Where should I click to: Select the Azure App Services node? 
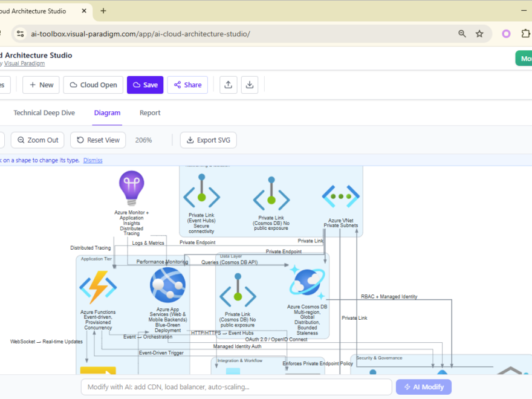pyautogui.click(x=167, y=285)
